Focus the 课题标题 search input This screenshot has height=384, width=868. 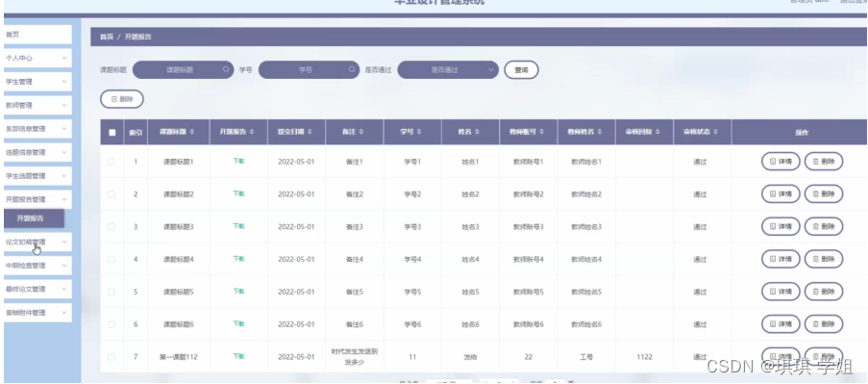183,70
